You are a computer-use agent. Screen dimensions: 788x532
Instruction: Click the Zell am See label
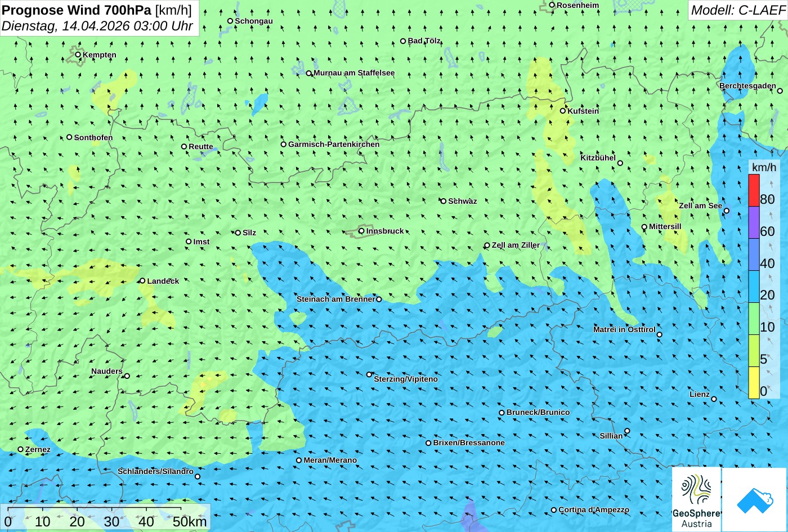[x=700, y=205]
